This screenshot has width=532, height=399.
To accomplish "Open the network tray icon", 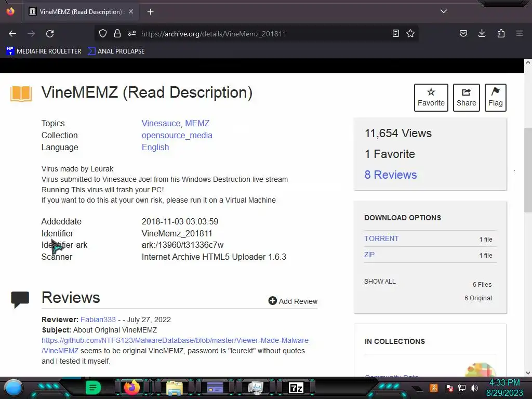I will click(x=461, y=388).
